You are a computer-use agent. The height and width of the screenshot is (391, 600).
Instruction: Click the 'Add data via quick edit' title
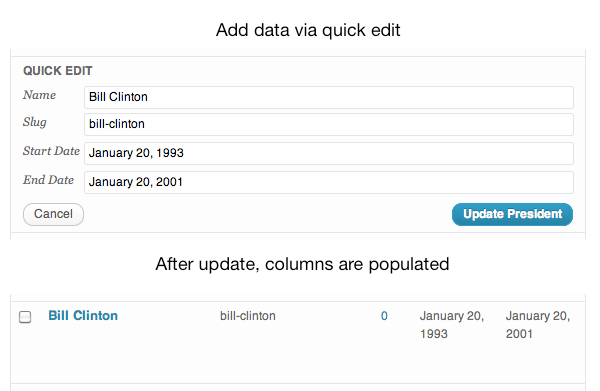pyautogui.click(x=308, y=30)
